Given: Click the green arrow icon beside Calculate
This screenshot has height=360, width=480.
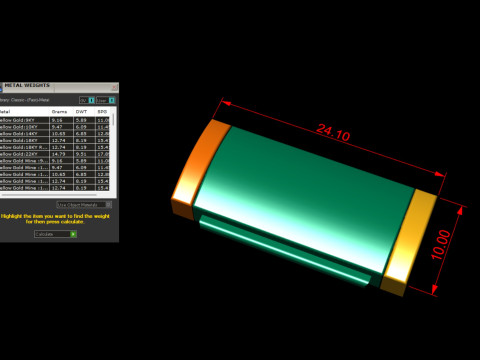Looking at the screenshot, I should pyautogui.click(x=73, y=234).
